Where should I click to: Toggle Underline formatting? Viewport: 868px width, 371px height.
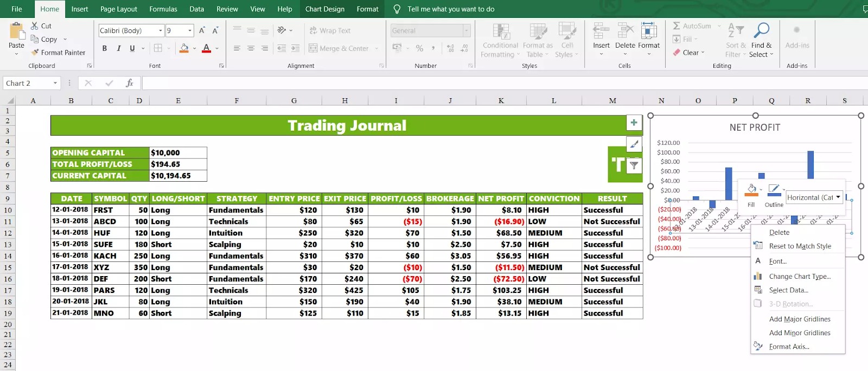(132, 48)
